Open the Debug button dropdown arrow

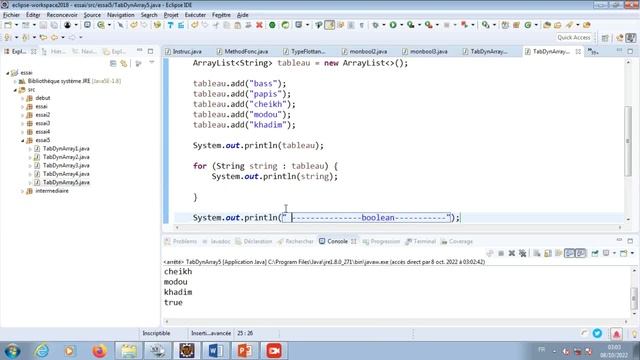coord(383,25)
